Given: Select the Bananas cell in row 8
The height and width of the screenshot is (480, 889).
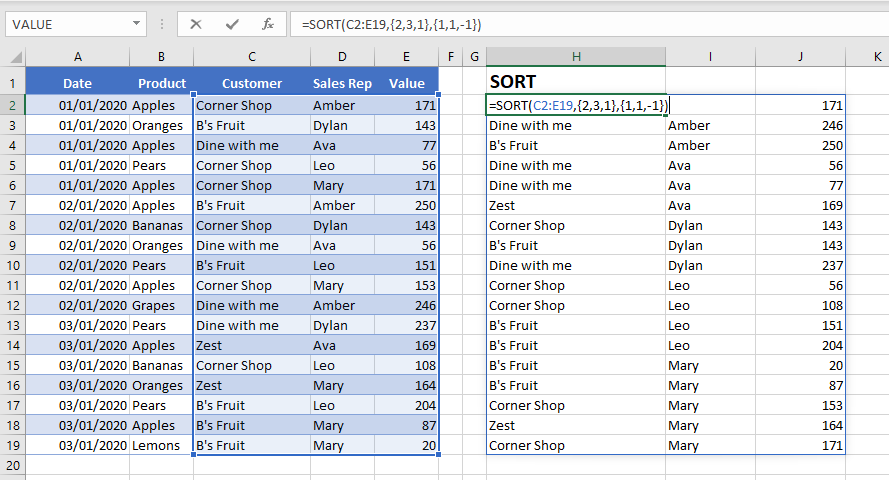Looking at the screenshot, I should point(162,226).
